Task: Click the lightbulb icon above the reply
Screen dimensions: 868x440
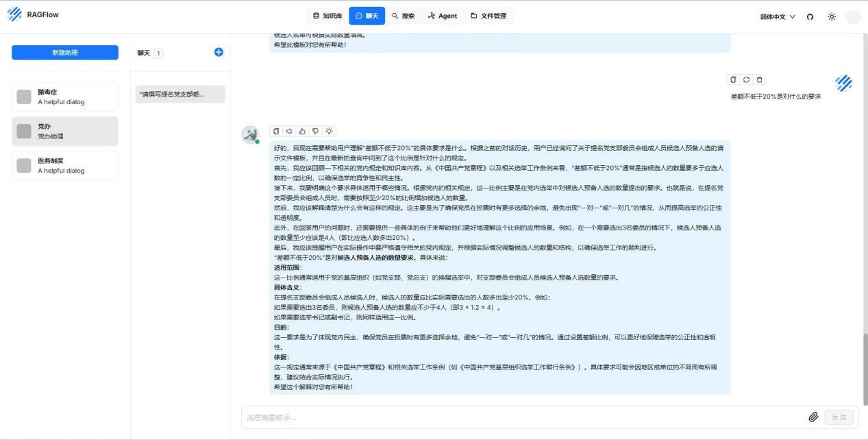Action: 330,131
